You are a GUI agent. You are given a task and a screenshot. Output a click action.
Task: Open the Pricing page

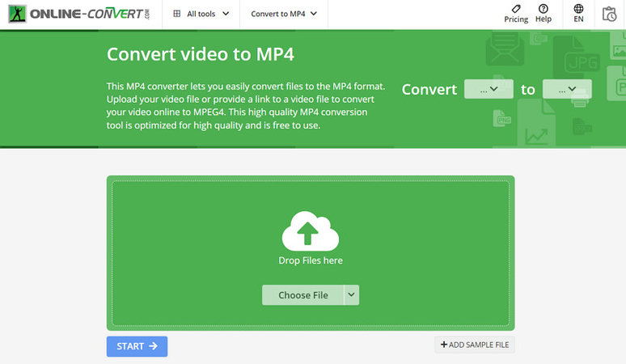(x=516, y=14)
